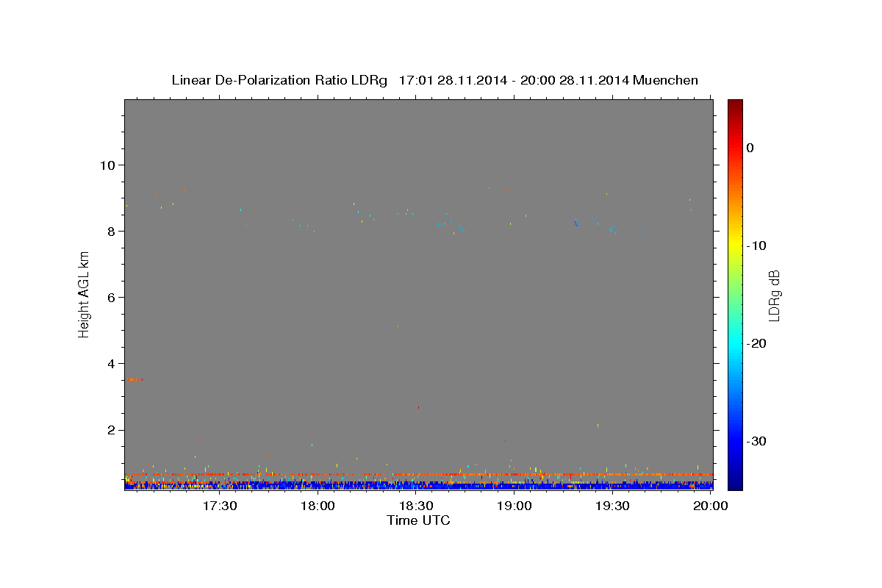The image size is (882, 588).
Task: Click colorbar value -30
Action: coord(756,441)
